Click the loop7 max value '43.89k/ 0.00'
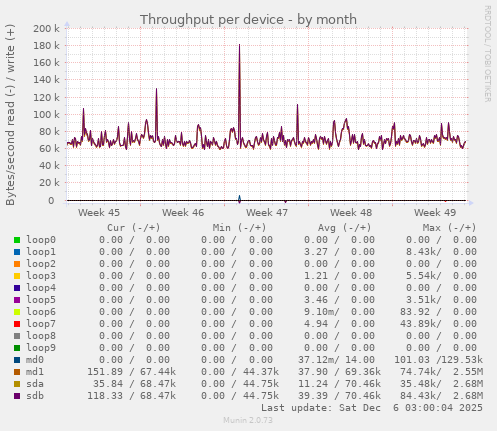 pyautogui.click(x=438, y=324)
